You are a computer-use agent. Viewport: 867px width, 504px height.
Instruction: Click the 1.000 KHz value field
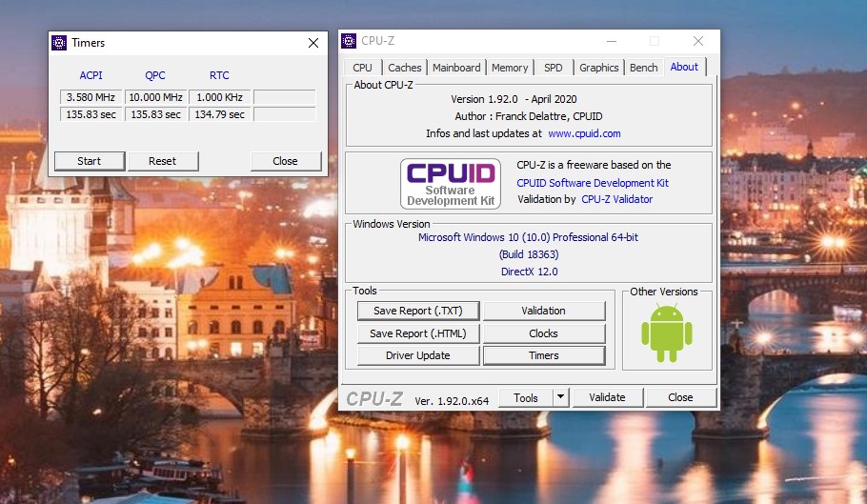pos(220,97)
